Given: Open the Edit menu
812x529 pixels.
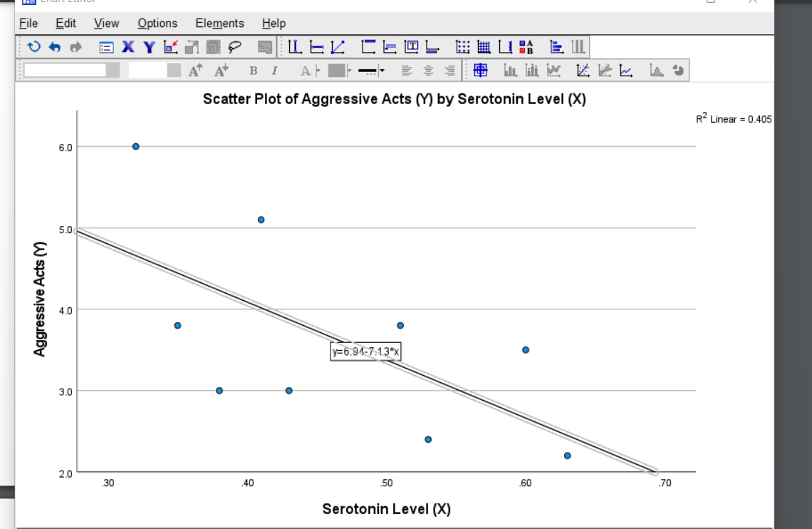Looking at the screenshot, I should pyautogui.click(x=66, y=24).
